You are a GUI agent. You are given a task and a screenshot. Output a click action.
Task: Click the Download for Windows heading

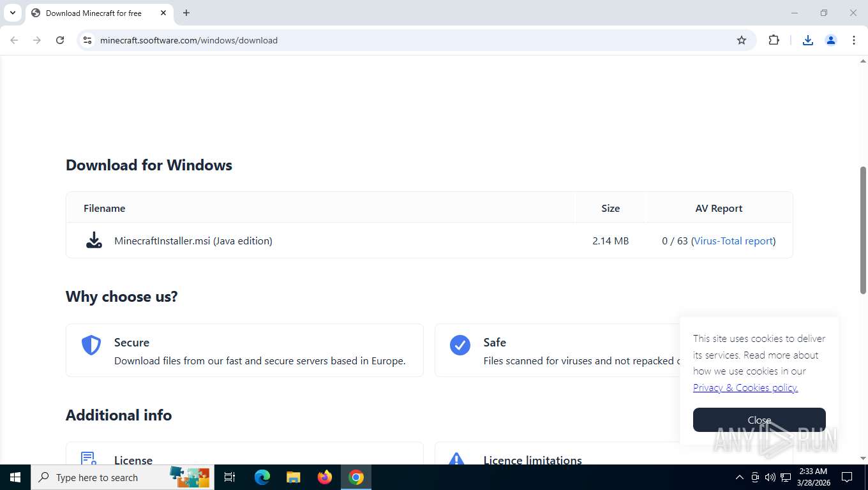[x=149, y=165]
